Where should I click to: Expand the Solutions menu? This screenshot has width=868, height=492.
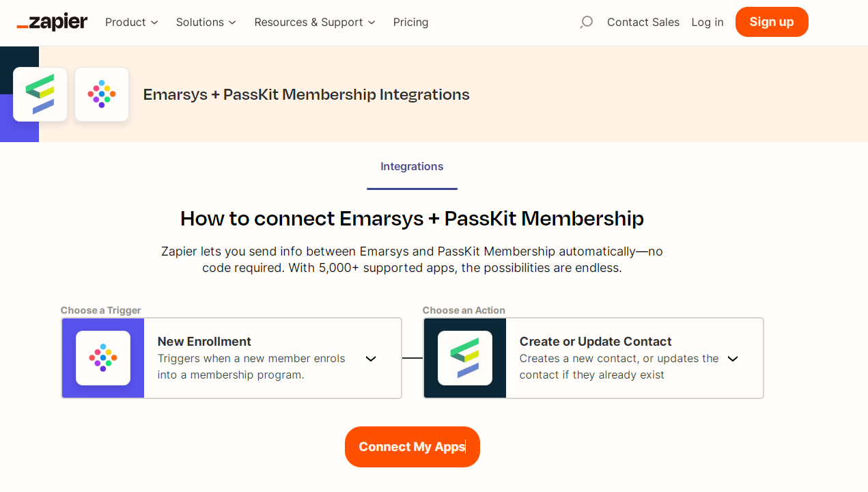(206, 22)
